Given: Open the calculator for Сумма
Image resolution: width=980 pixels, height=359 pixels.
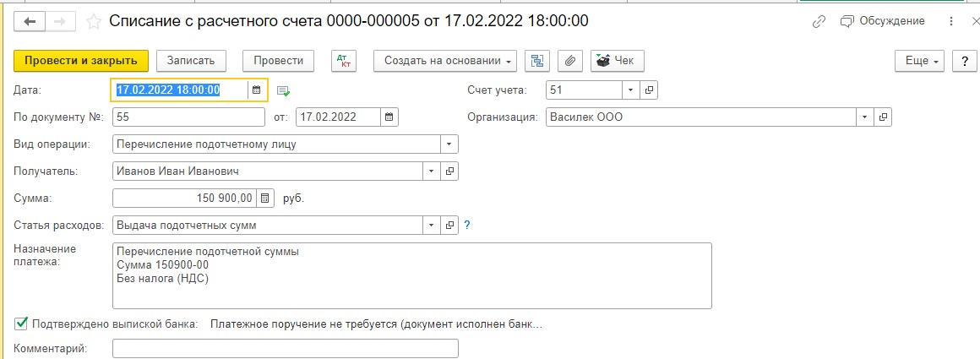Looking at the screenshot, I should pos(265,199).
